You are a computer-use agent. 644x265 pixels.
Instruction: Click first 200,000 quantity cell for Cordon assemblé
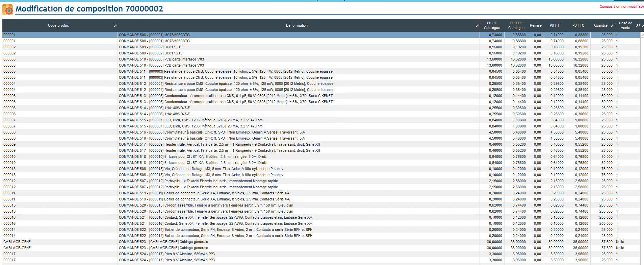tap(606, 205)
